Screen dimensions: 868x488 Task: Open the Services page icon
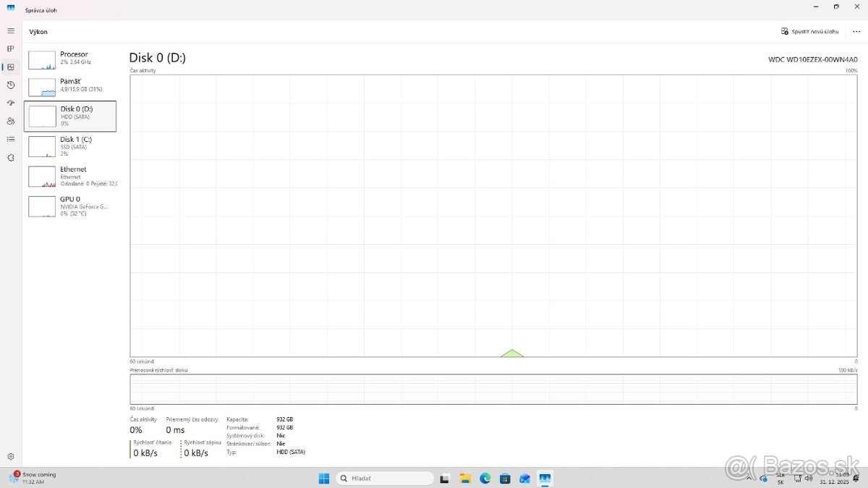coord(11,157)
